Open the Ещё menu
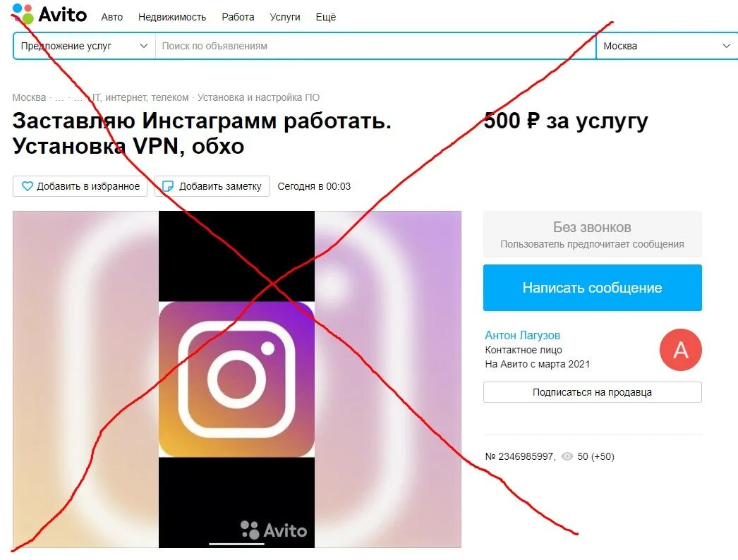Viewport: 738px width, 560px height. [x=326, y=17]
